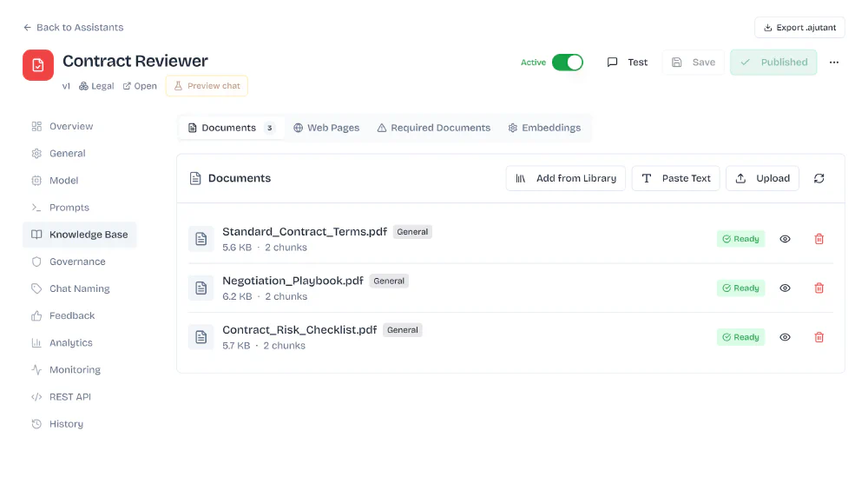Open Feedback in the sidebar

(x=80, y=315)
